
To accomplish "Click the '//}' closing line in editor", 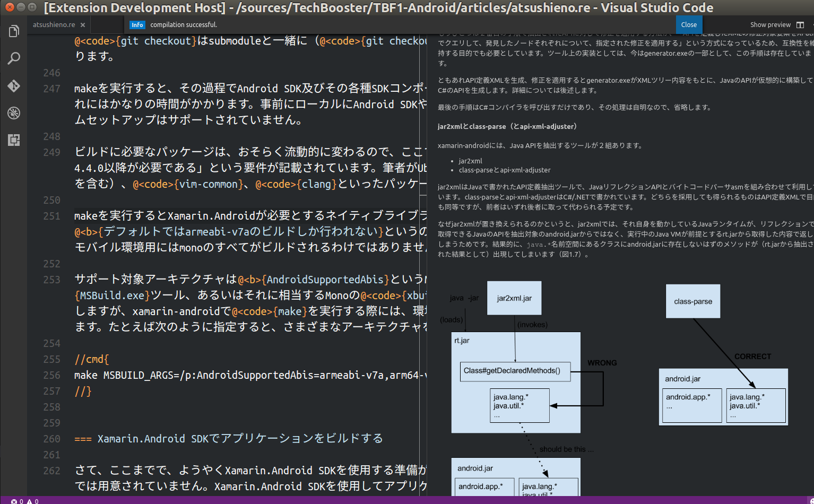I will [83, 391].
